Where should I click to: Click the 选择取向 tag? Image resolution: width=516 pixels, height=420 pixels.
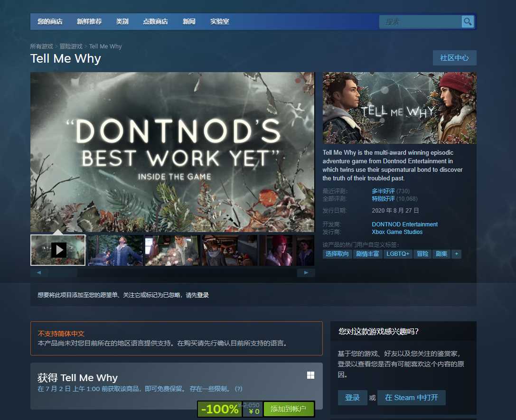pos(337,254)
